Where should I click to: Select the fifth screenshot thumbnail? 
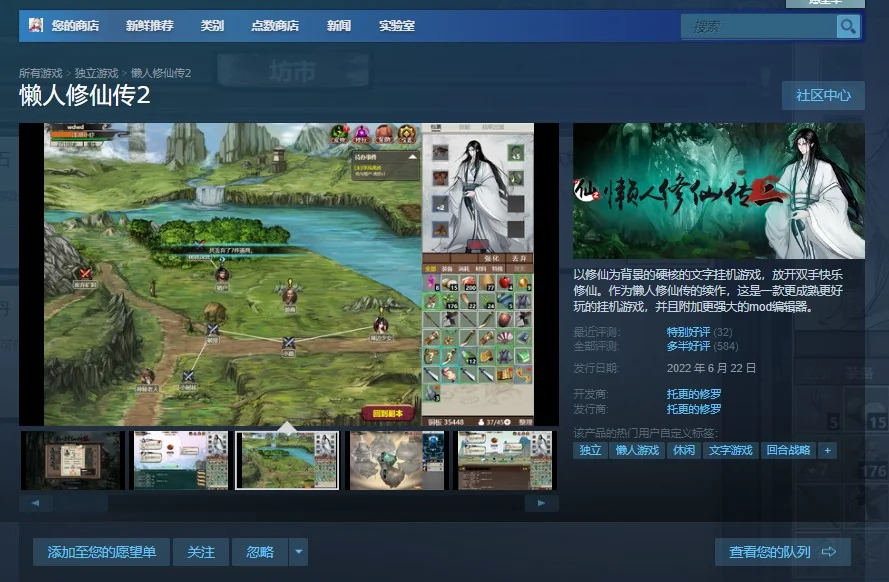tap(505, 460)
